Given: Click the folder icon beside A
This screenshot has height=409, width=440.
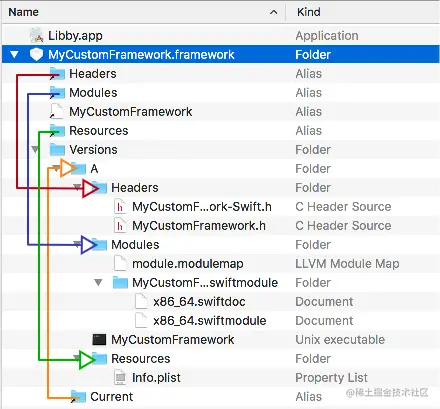Looking at the screenshot, I should pyautogui.click(x=79, y=168).
